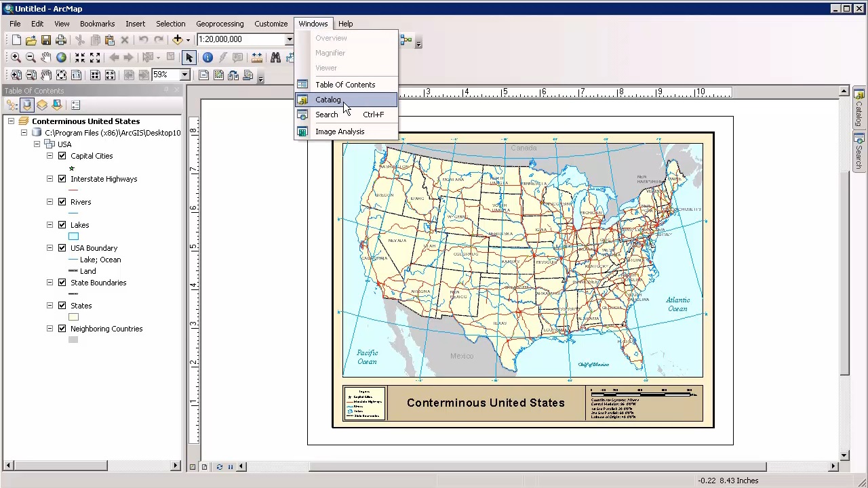Create a new map document
This screenshot has width=868, height=488.
[x=16, y=40]
